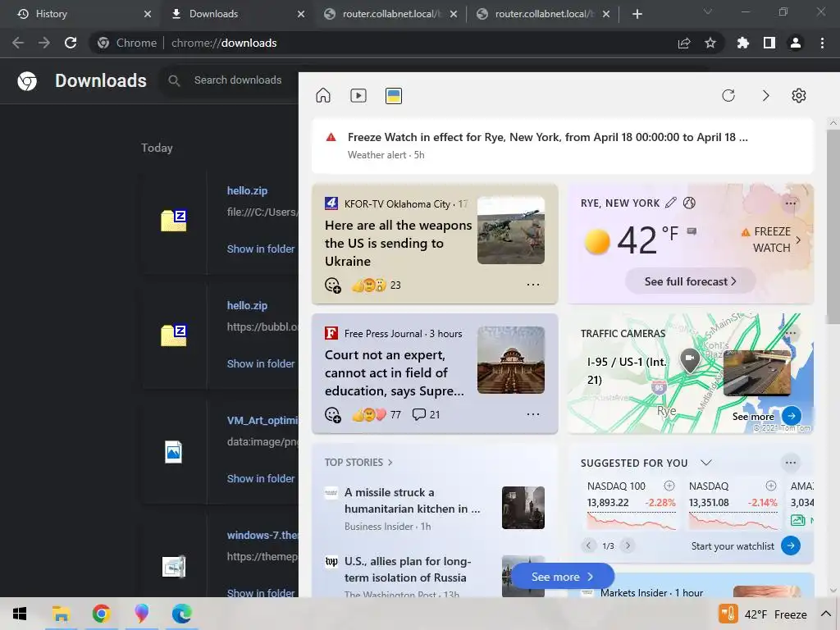Show hidden system tray icons
This screenshot has height=630, width=840.
825,614
